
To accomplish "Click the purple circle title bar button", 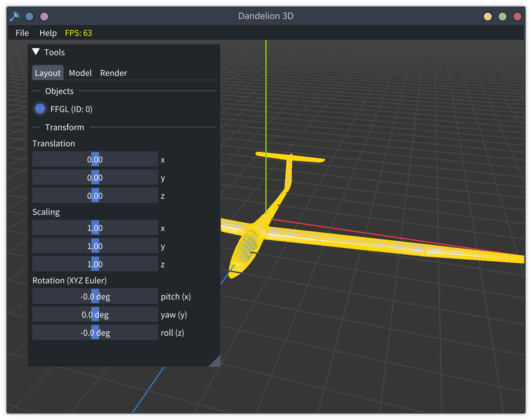I will [x=44, y=16].
